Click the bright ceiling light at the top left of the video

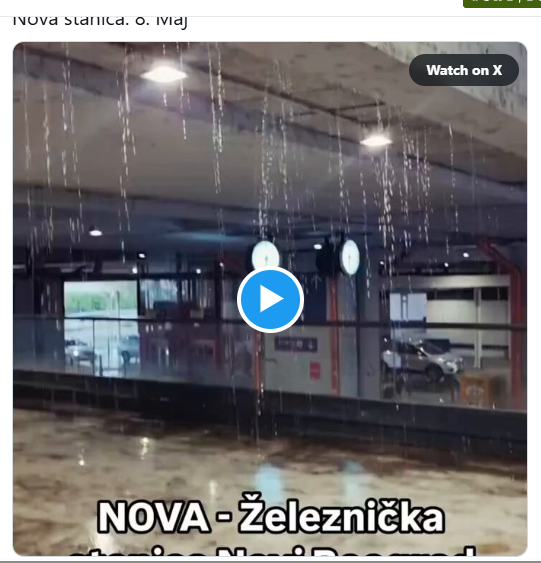pyautogui.click(x=164, y=74)
